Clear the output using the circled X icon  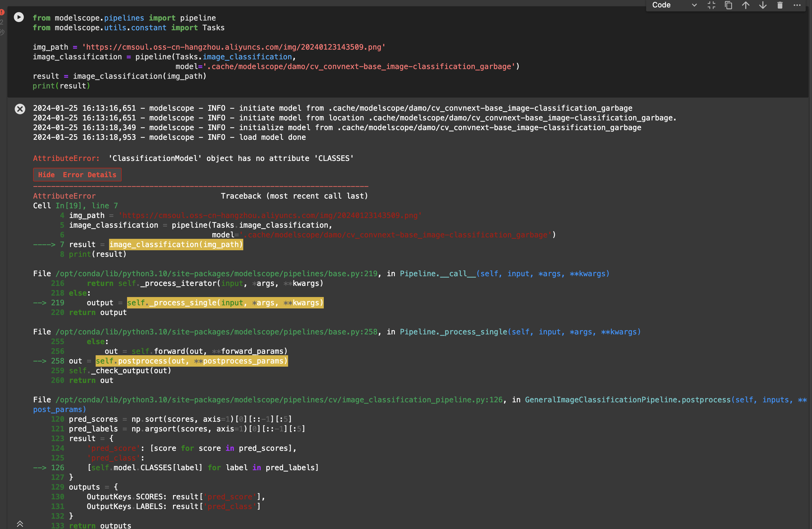pyautogui.click(x=20, y=109)
